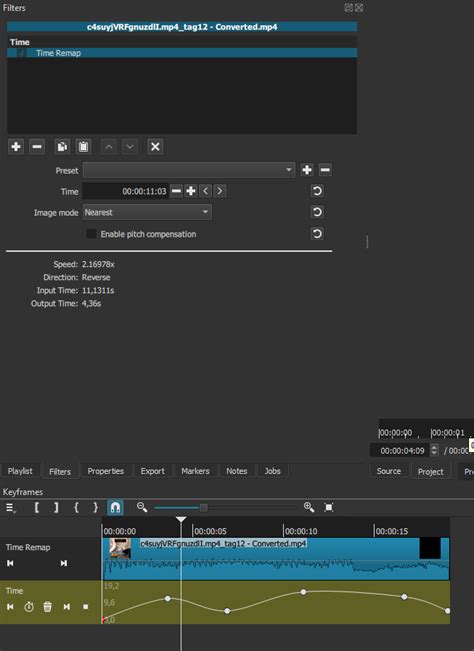Seek to the next keyframe in the Time row
The image size is (474, 651).
66,607
